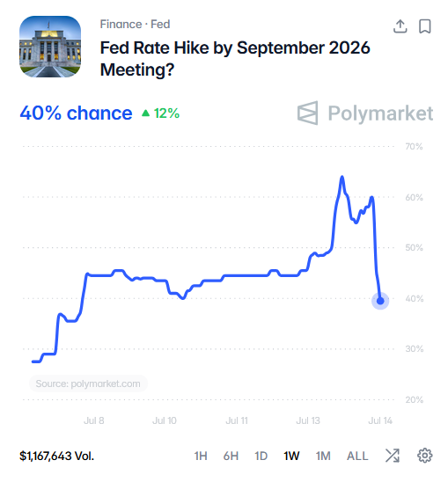The image size is (448, 482).
Task: Select the 1W time range
Action: coord(291,456)
